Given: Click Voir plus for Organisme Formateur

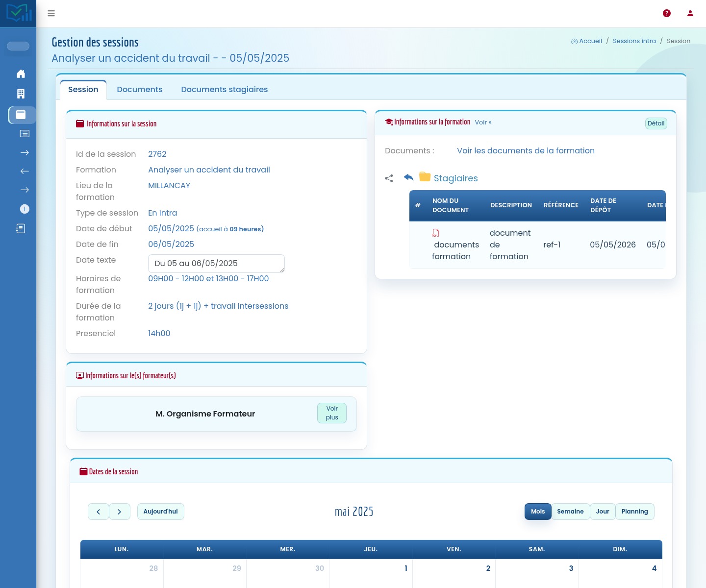Looking at the screenshot, I should [x=332, y=413].
